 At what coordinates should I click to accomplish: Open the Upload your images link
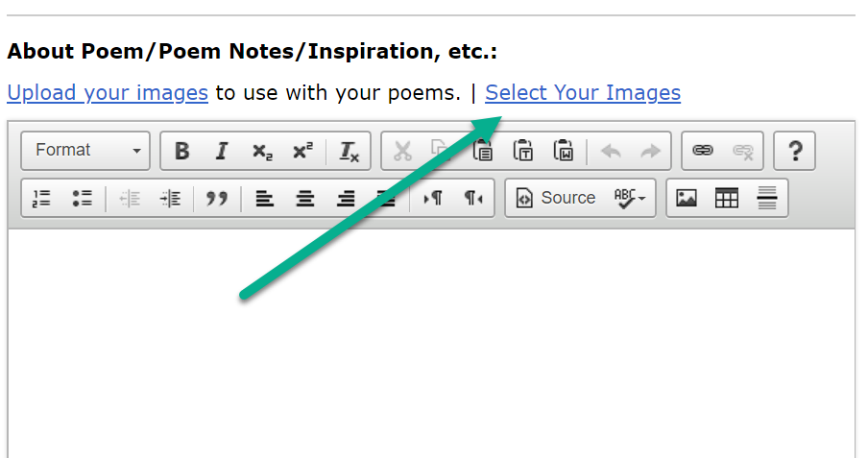coord(108,92)
